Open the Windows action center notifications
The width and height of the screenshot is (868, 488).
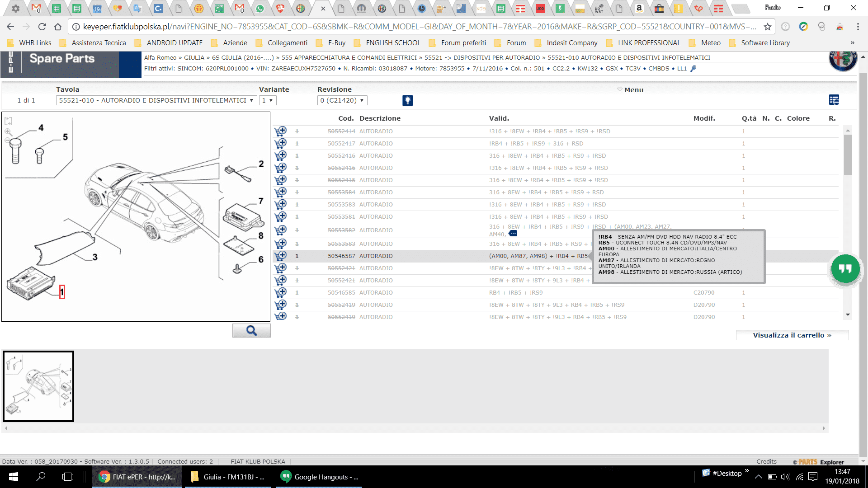tap(813, 477)
